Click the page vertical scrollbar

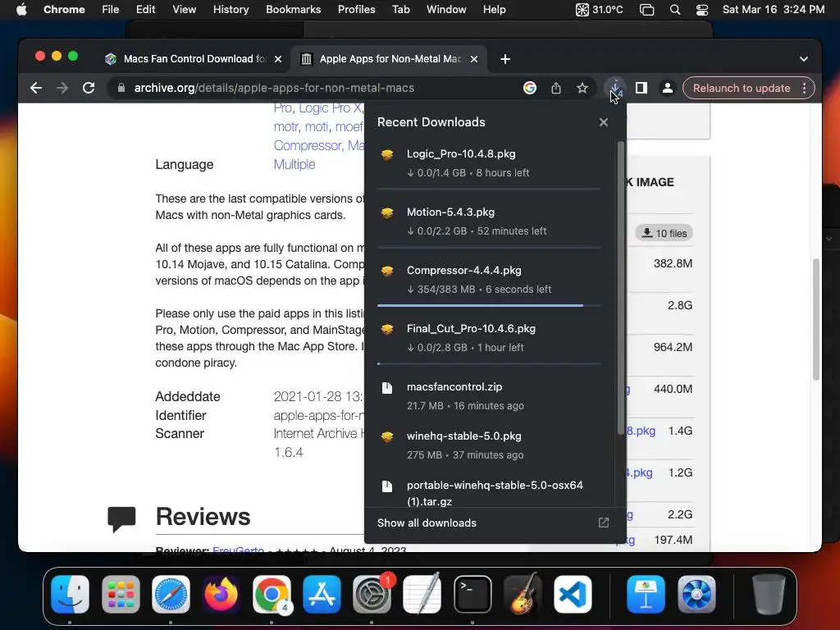point(816,319)
